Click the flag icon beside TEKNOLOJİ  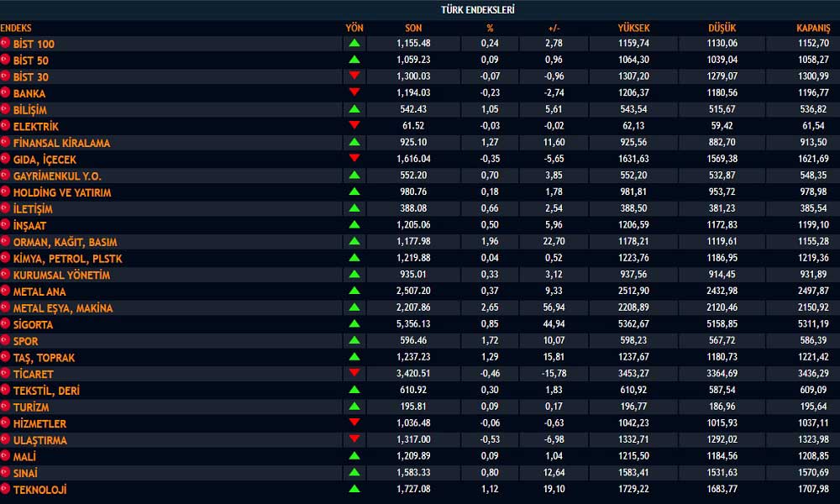coord(5,489)
